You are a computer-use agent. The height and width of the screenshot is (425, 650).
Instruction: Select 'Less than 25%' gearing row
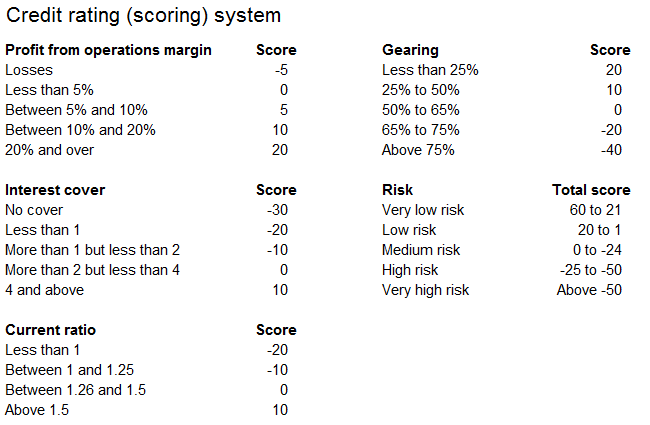(502, 70)
